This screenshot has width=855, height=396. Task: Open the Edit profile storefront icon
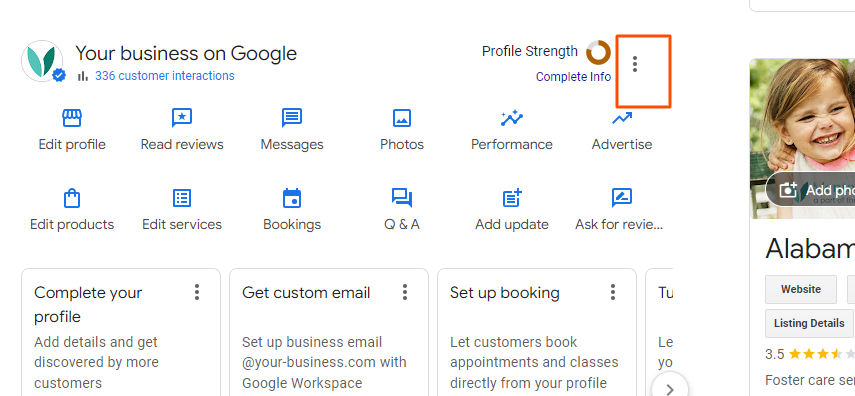(72, 118)
